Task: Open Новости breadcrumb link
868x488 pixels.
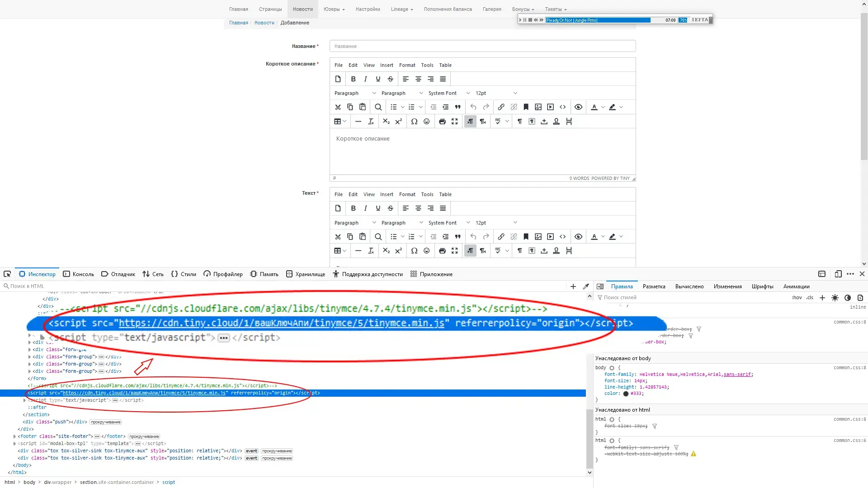Action: click(x=264, y=23)
